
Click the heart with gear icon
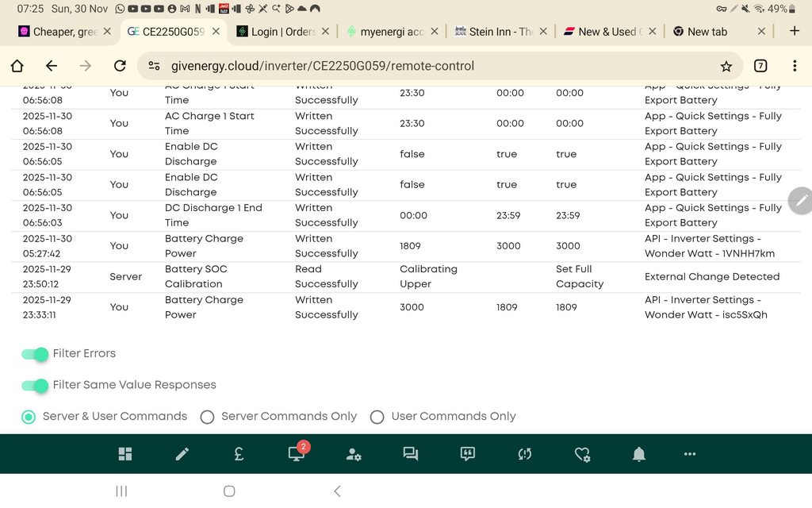582,454
